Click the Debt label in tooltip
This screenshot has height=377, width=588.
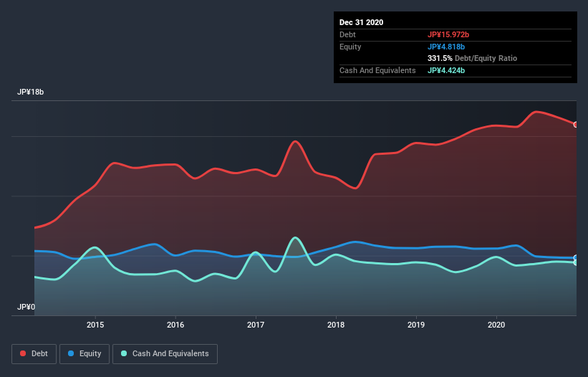click(x=347, y=34)
